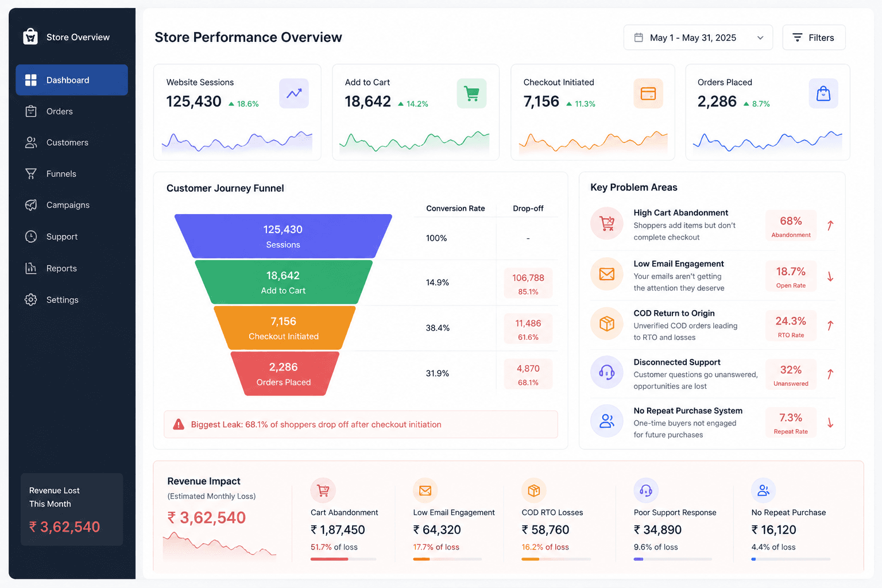Viewport: 882px width, 588px height.
Task: Open the Customers section
Action: coord(72,142)
